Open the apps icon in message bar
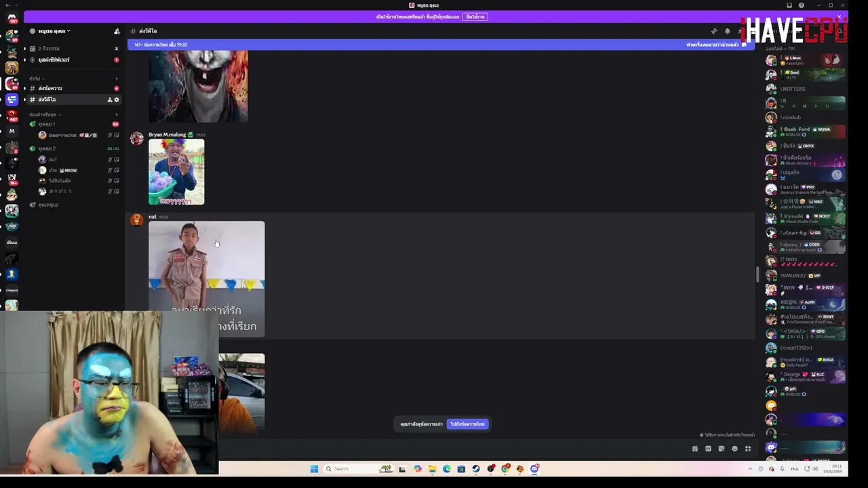Screen dimensions: 868x488 (748, 449)
